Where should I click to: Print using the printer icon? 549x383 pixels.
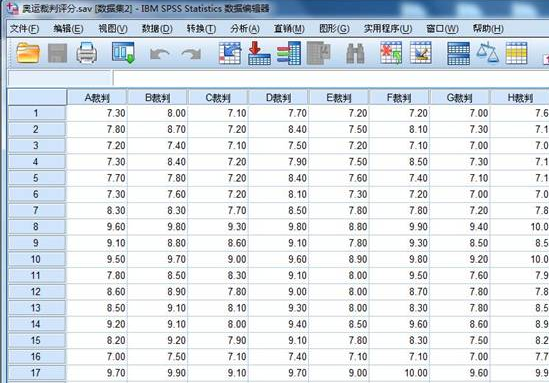click(86, 53)
